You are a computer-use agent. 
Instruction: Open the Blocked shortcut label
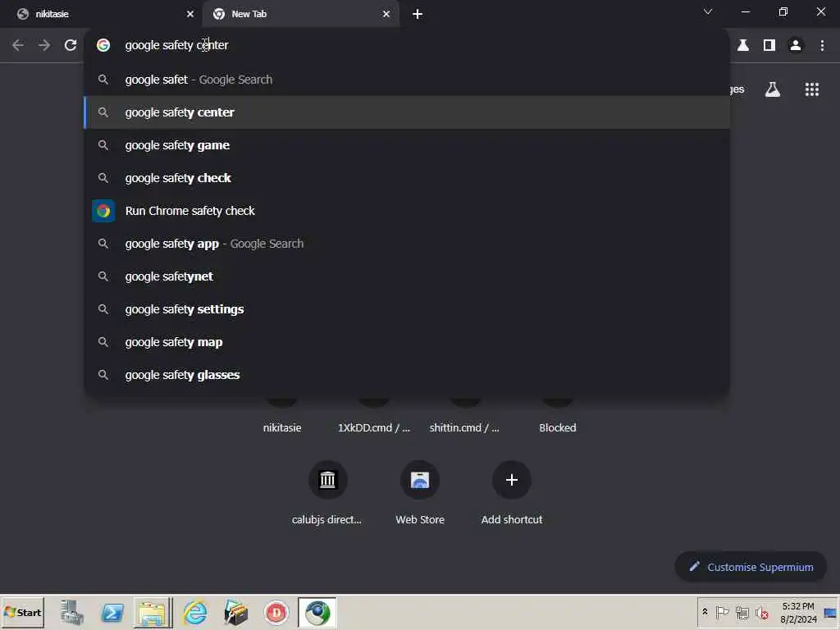(558, 428)
